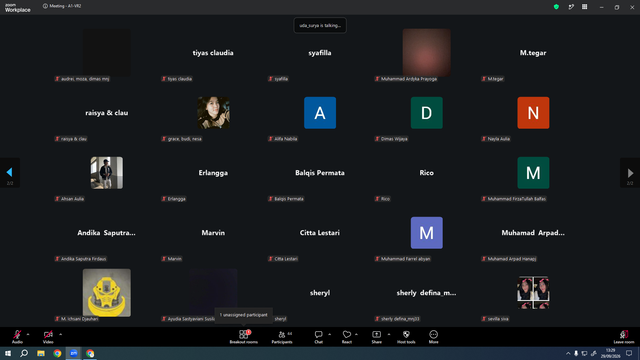640x360 pixels.
Task: Open meeting info icon next to Meeting title
Action: (x=45, y=6)
